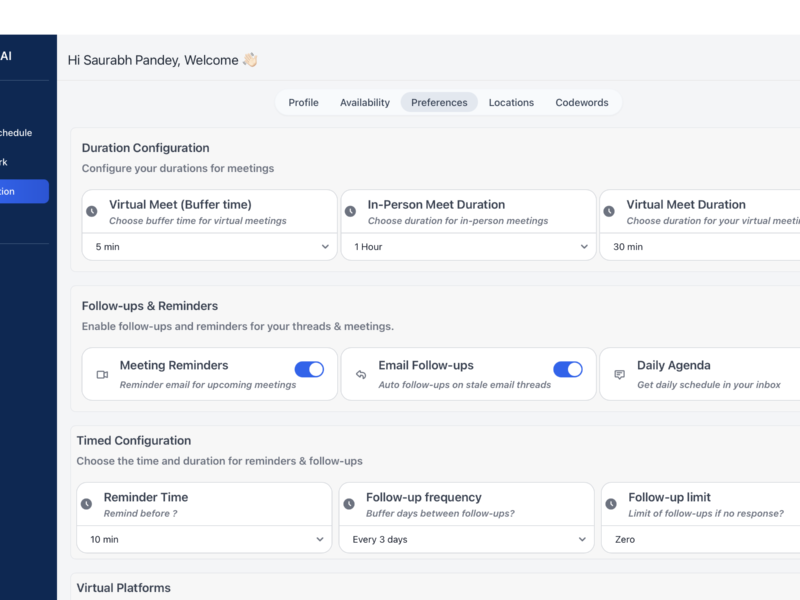Select the Codewords tab
Screen dimensions: 800x600
(582, 102)
